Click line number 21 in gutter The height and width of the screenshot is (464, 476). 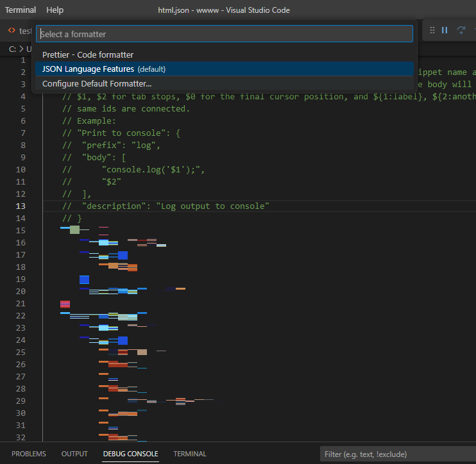21,303
